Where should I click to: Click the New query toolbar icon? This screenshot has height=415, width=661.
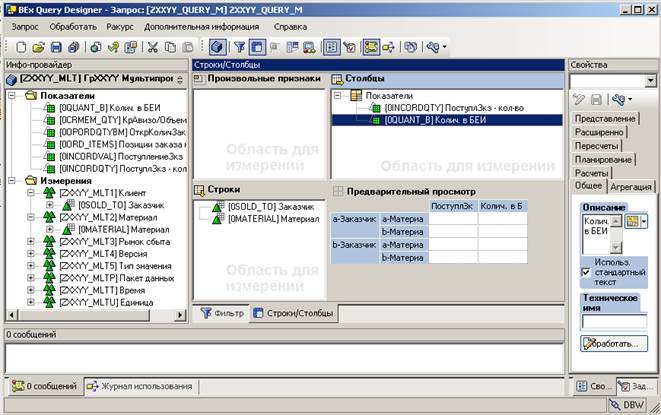[x=21, y=47]
